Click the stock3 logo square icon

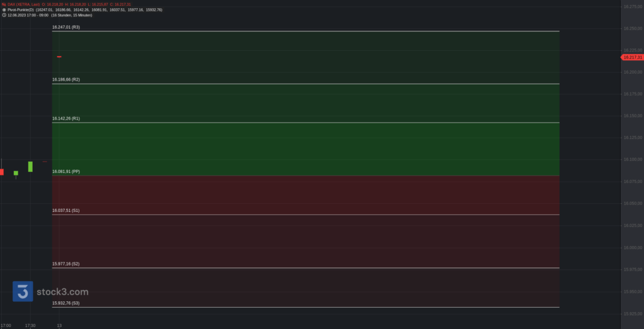click(x=23, y=291)
